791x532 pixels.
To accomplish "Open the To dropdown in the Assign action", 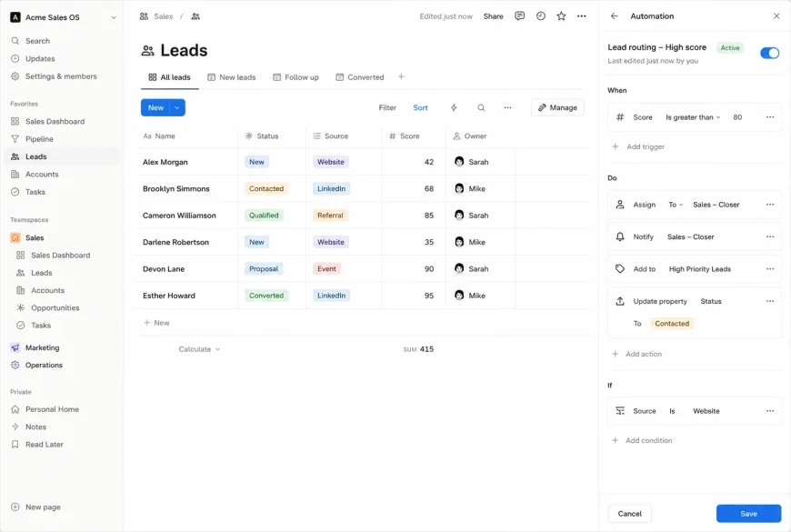I will tap(676, 205).
